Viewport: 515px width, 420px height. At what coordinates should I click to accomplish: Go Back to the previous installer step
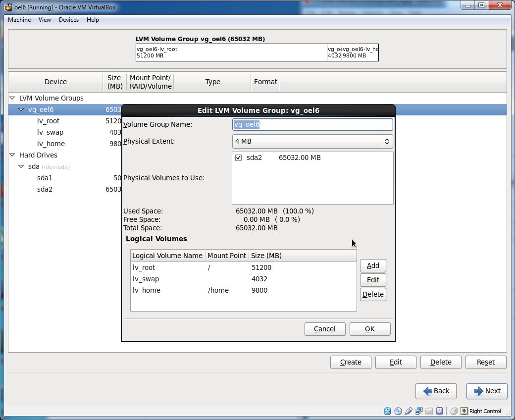(x=436, y=391)
